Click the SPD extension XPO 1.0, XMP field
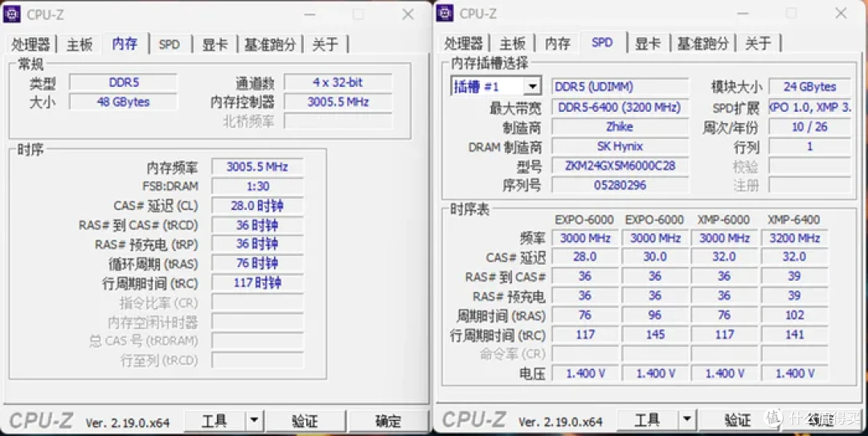The image size is (868, 436). [x=809, y=108]
